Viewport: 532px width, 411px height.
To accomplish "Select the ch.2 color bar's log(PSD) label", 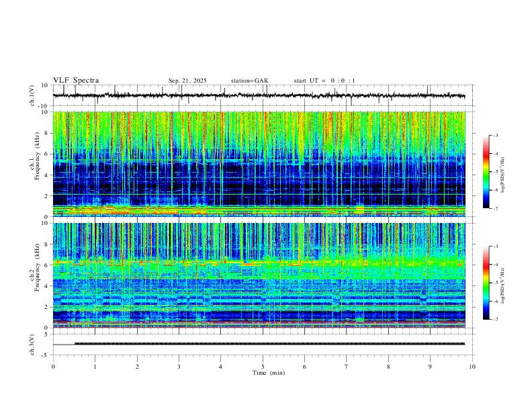I will 502,285.
